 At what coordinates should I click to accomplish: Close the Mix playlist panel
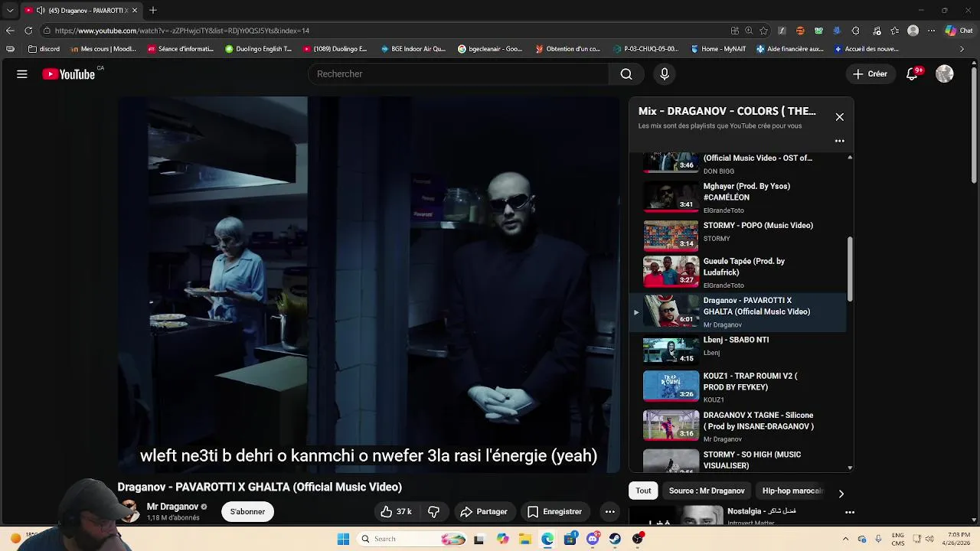[840, 117]
